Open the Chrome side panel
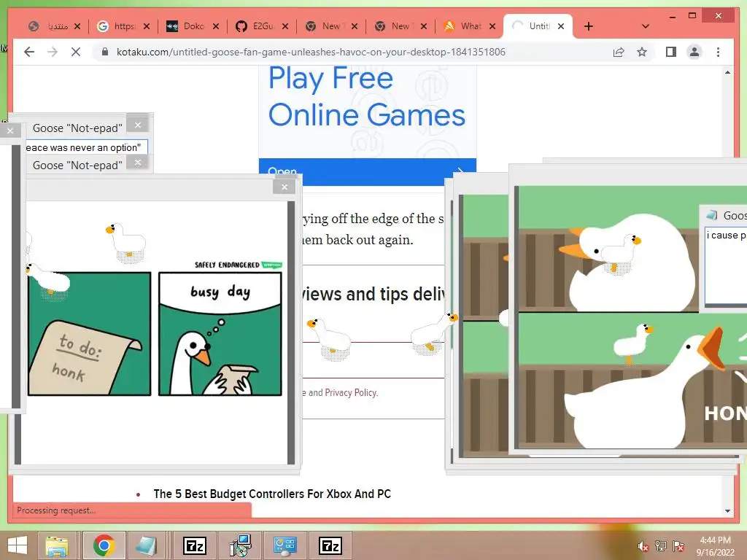 (671, 52)
